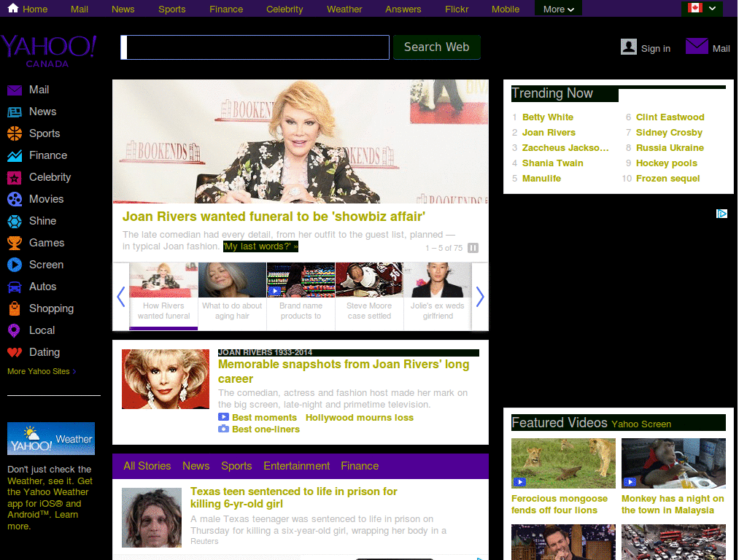The height and width of the screenshot is (560, 747).
Task: Open the Dating hearts icon
Action: coord(15,352)
